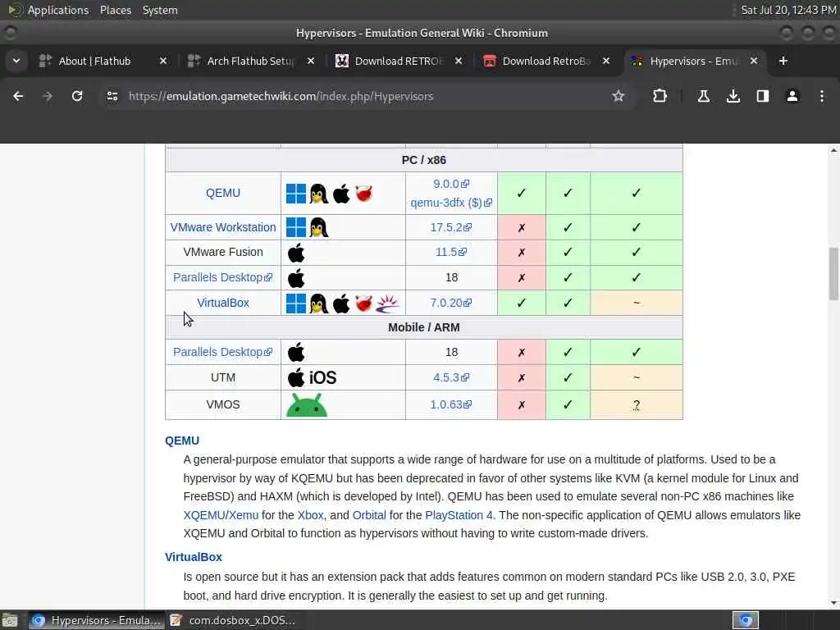Follow the XQEMU/Xemu link
Viewport: 840px width, 630px height.
[221, 515]
